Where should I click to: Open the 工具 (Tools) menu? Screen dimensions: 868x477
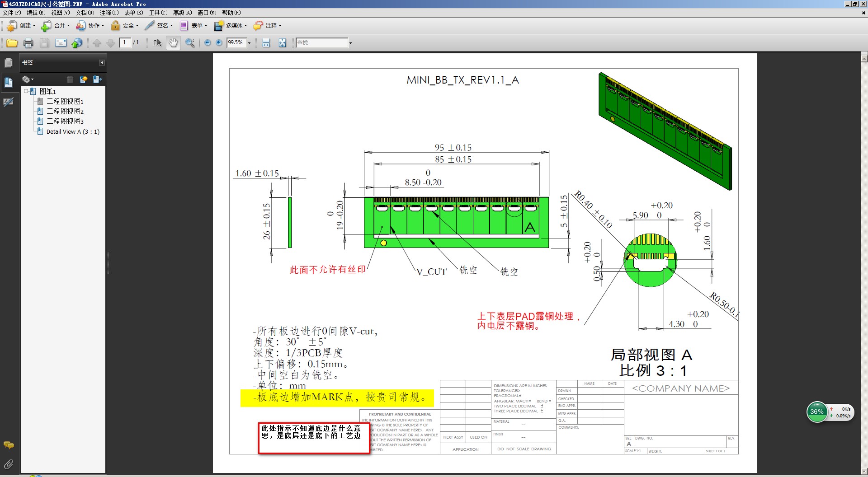(x=158, y=13)
